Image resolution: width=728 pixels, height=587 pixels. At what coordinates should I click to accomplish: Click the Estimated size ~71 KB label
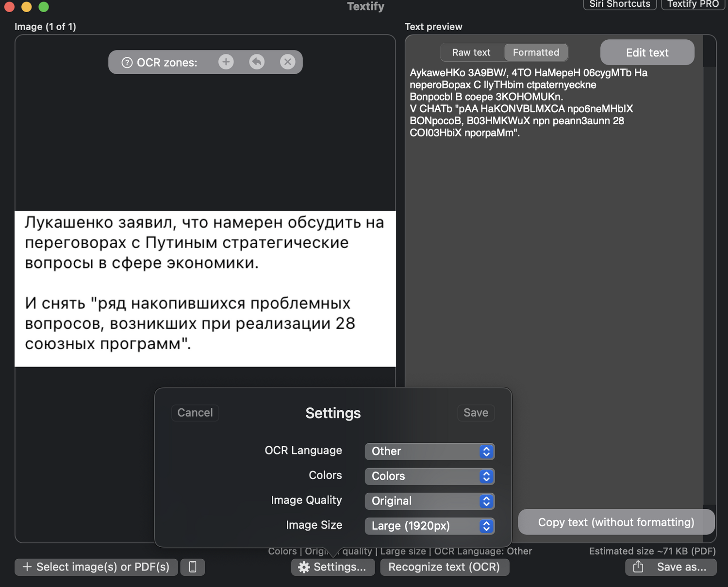pos(652,551)
